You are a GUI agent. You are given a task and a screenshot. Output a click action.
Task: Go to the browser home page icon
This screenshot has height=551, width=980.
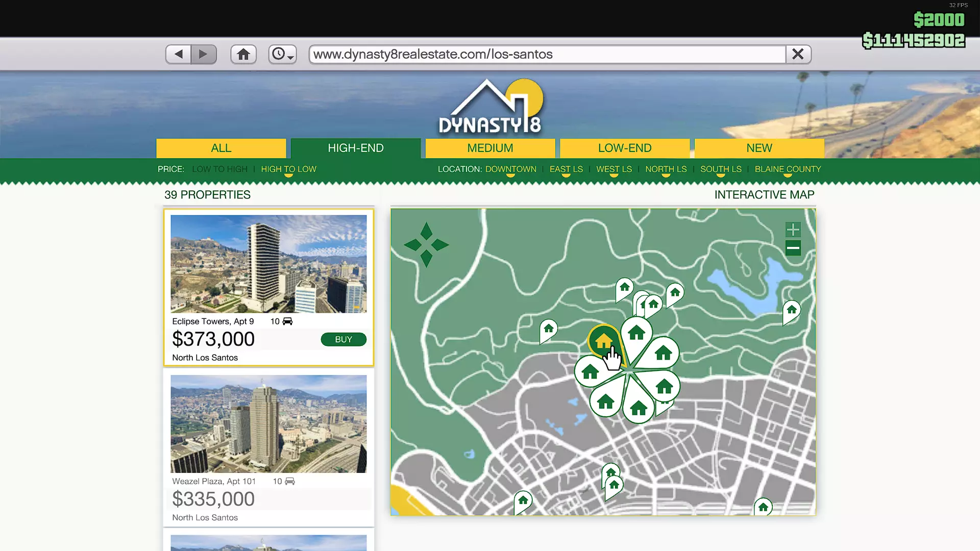coord(243,54)
